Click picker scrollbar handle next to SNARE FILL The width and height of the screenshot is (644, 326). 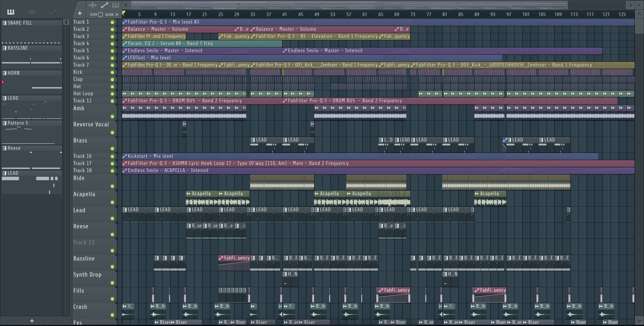(66, 22)
